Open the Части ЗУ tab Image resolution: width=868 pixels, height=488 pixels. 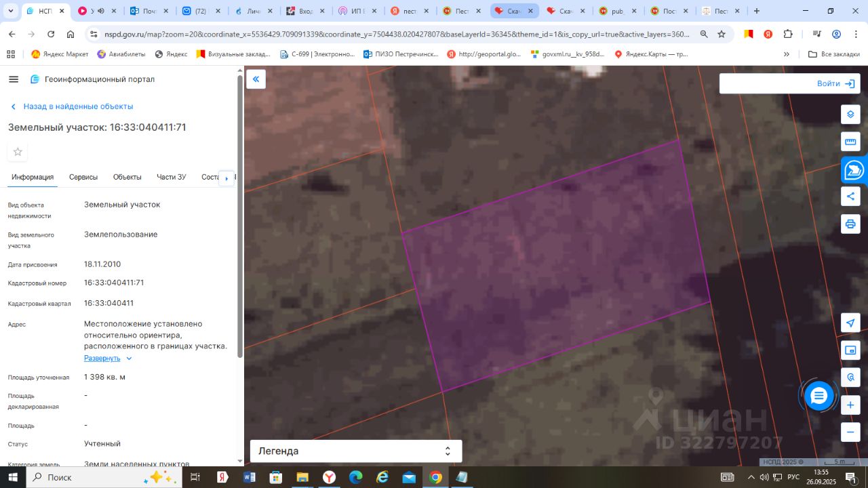click(171, 177)
